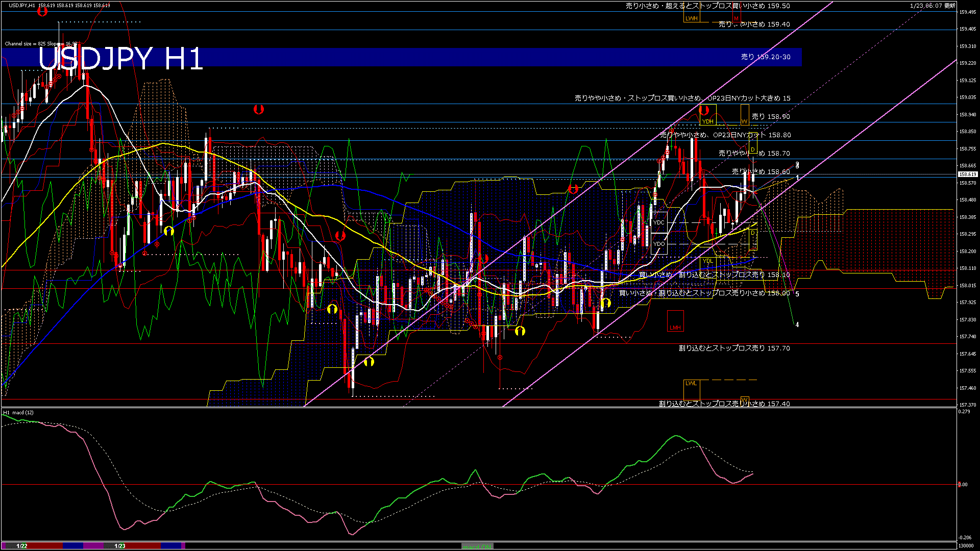Toggle the LWH label box near 159.50
The height and width of the screenshot is (551, 980).
tap(692, 18)
